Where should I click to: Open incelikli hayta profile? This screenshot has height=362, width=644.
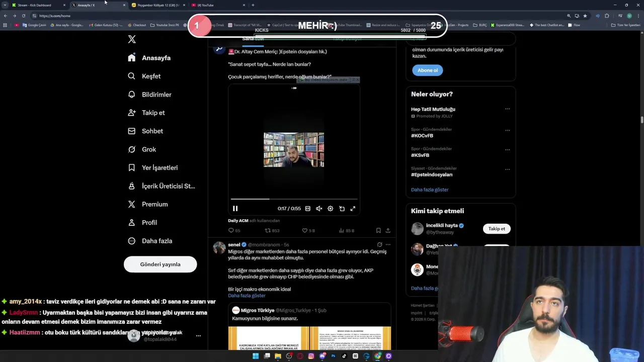pos(442,226)
